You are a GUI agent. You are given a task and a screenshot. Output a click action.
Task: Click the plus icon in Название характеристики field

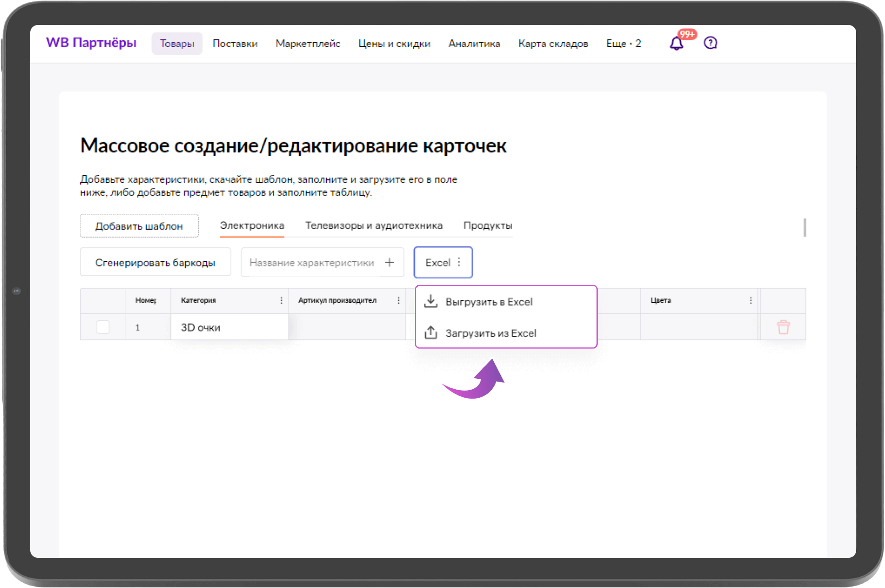(390, 262)
